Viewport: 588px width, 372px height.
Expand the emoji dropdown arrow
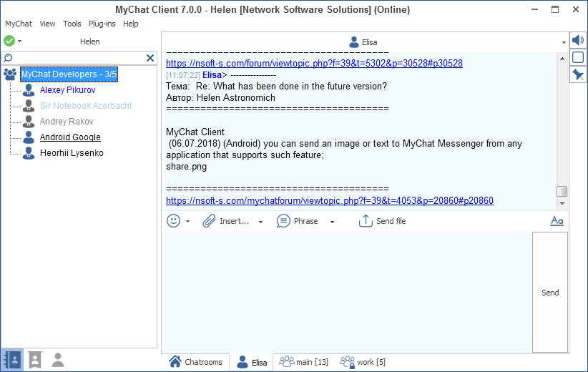tap(188, 221)
